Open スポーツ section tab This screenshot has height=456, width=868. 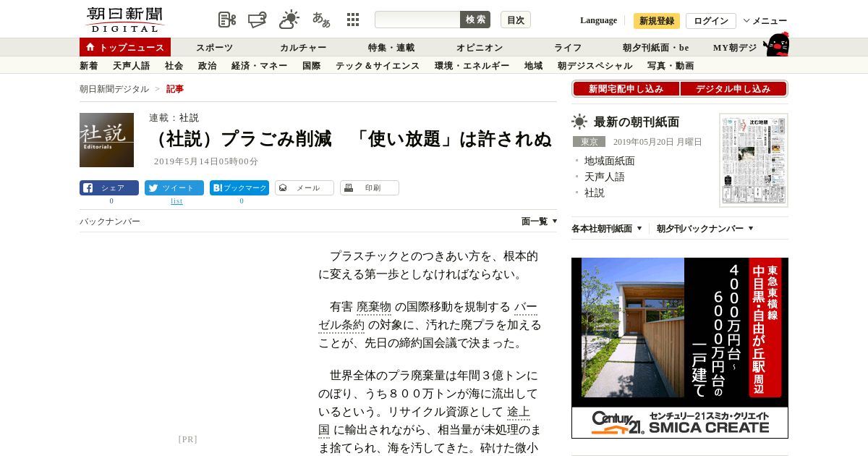215,48
